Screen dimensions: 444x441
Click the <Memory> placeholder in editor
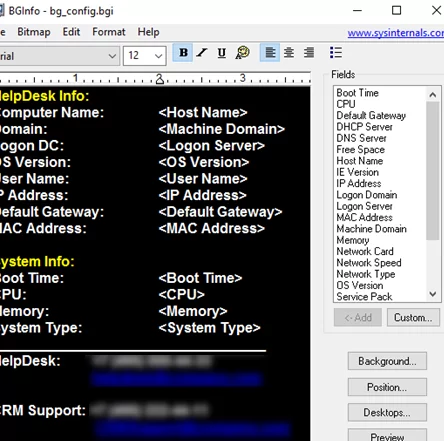tap(193, 311)
